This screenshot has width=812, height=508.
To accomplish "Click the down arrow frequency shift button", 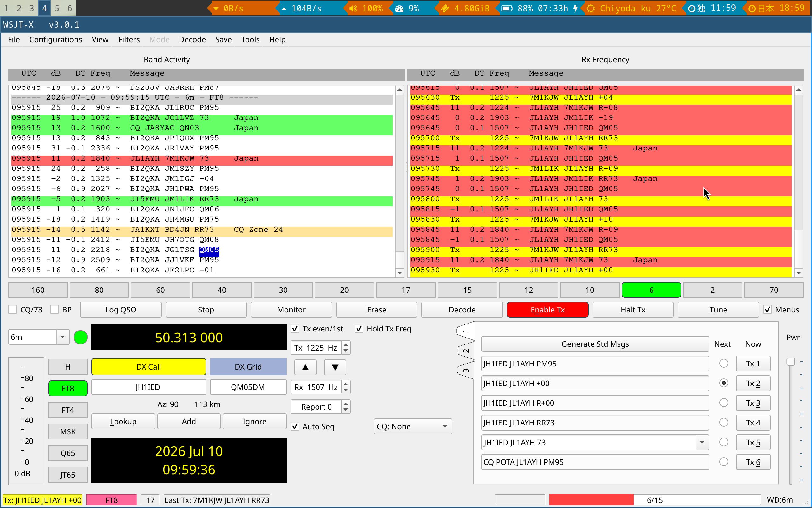I will coord(335,367).
